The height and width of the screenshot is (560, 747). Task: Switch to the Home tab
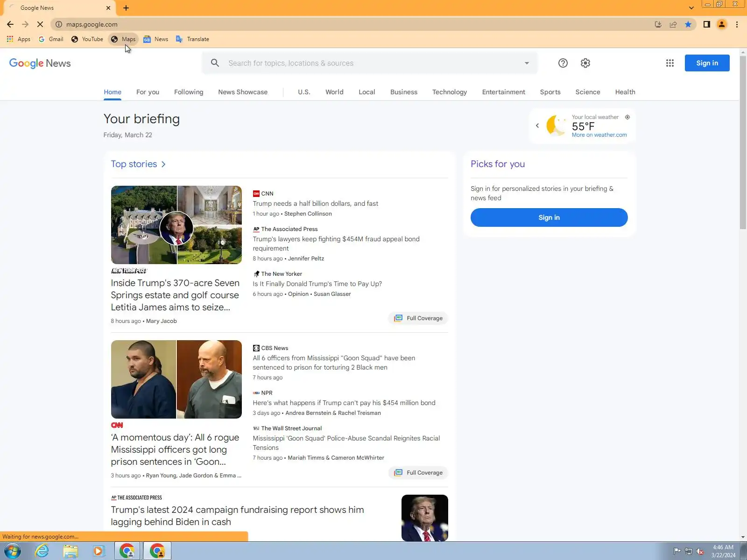(113, 92)
